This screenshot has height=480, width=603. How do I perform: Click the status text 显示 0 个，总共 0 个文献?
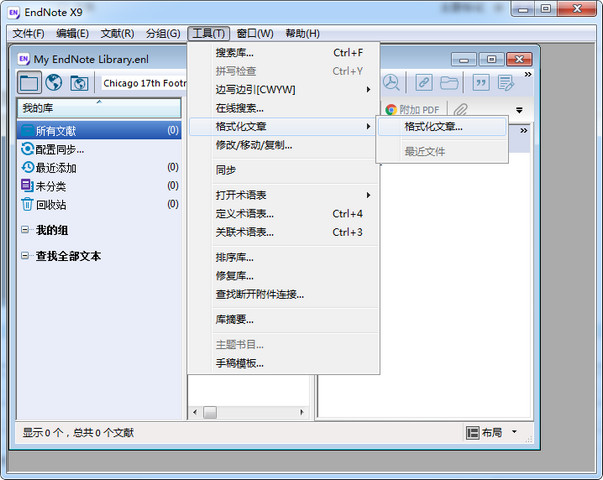tap(78, 433)
